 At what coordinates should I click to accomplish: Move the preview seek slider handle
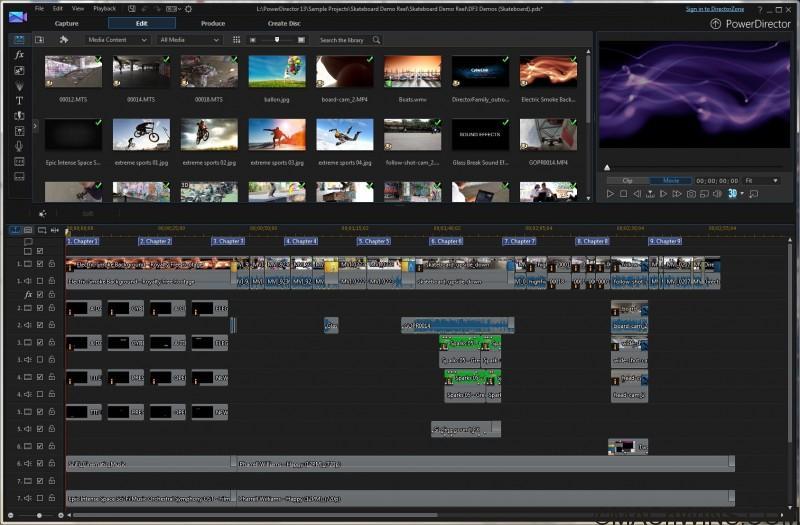[607, 167]
